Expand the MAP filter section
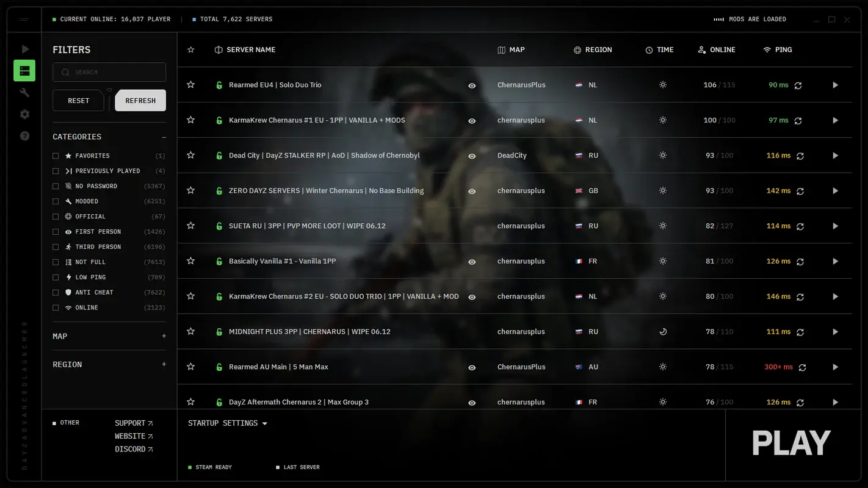868x488 pixels. [164, 335]
